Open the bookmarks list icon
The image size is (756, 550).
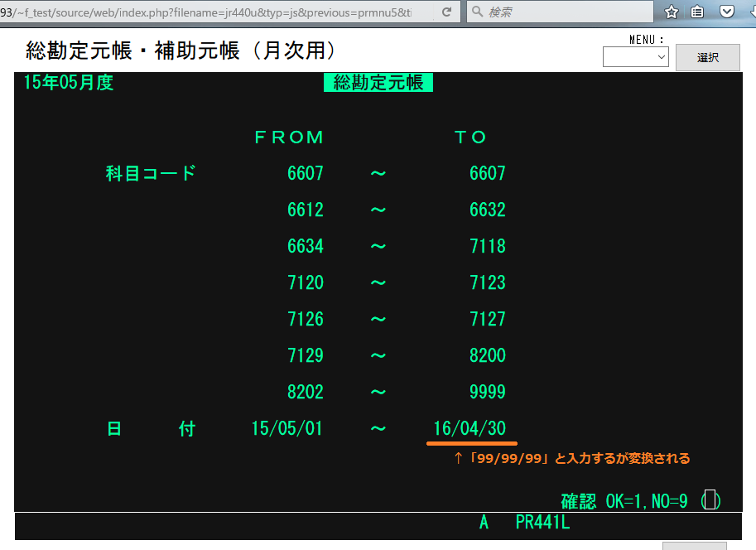pos(697,12)
